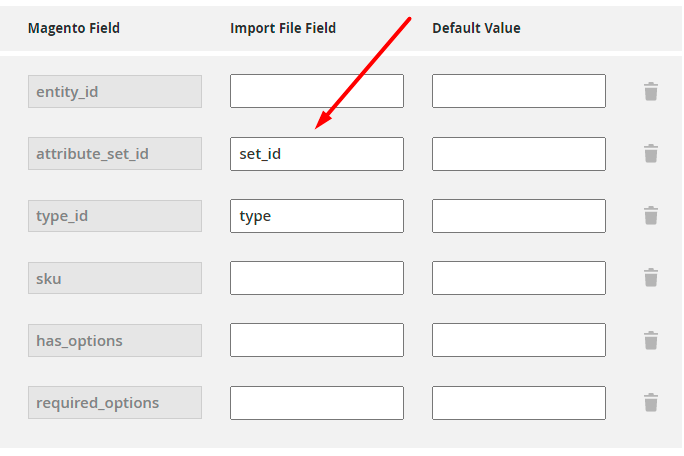This screenshot has width=684, height=456.
Task: Click trash icon for type_id row
Action: click(x=651, y=216)
